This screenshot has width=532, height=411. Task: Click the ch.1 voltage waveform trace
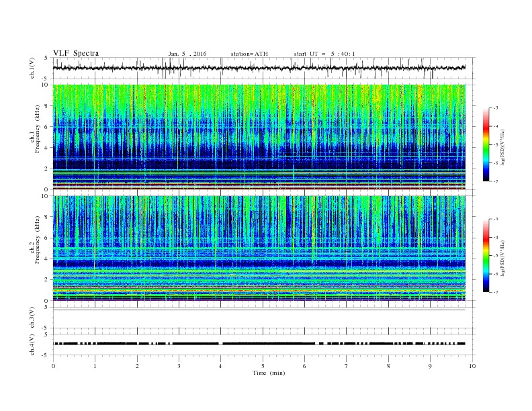coord(259,68)
